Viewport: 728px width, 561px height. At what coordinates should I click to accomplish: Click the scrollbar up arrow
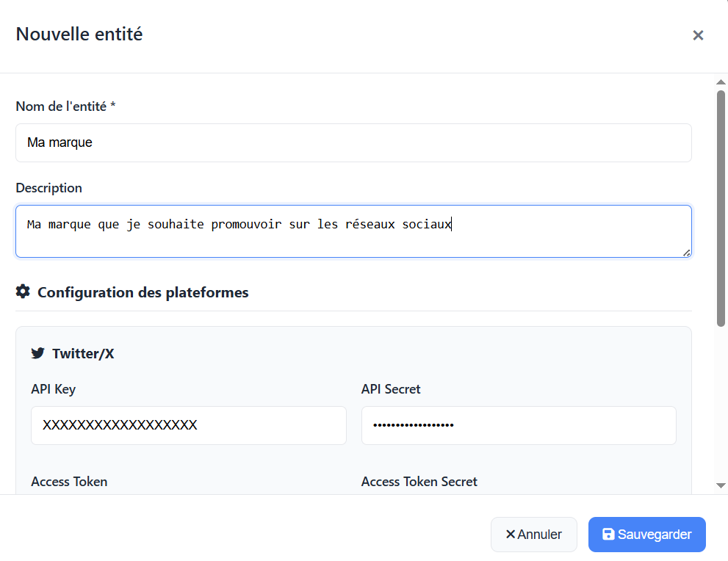[x=721, y=82]
